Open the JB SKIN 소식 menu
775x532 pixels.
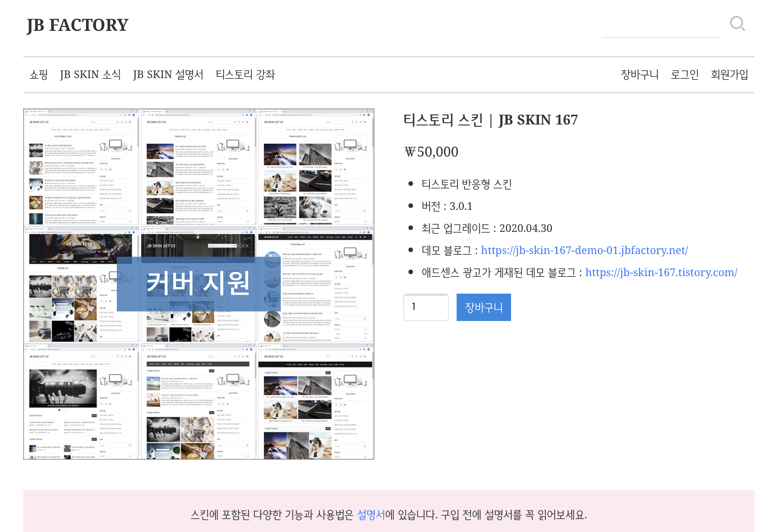(x=90, y=74)
